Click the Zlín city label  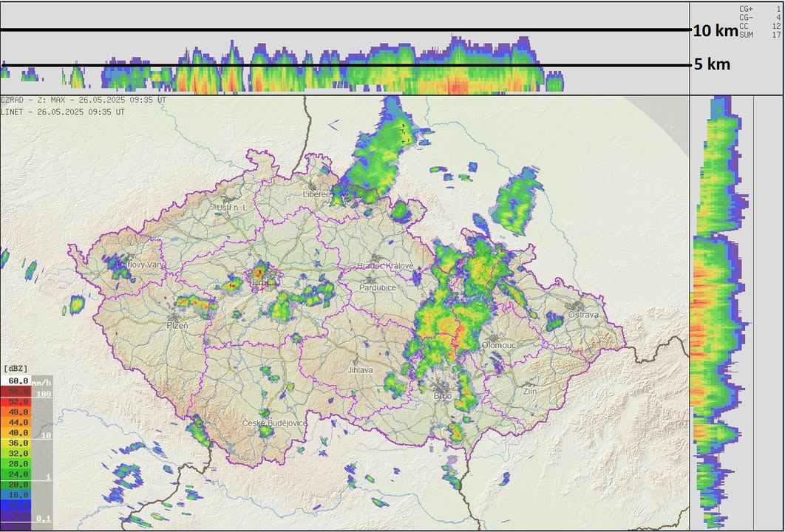pyautogui.click(x=530, y=392)
